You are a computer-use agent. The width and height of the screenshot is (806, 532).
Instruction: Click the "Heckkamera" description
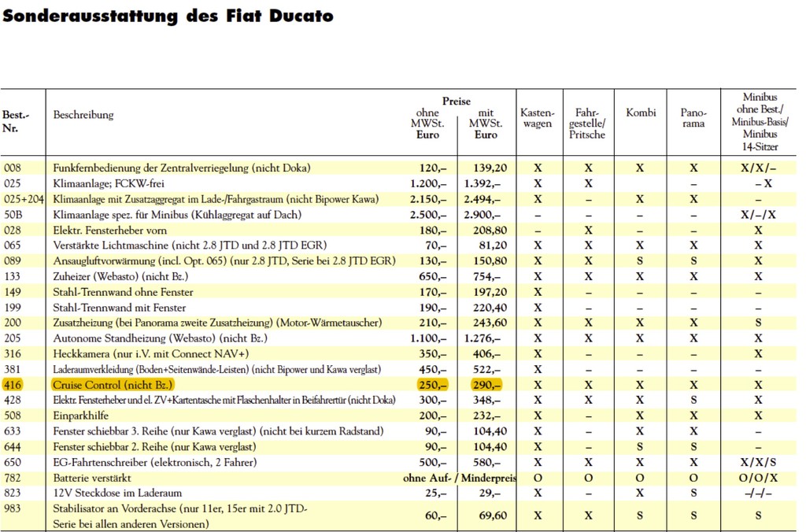click(x=150, y=353)
